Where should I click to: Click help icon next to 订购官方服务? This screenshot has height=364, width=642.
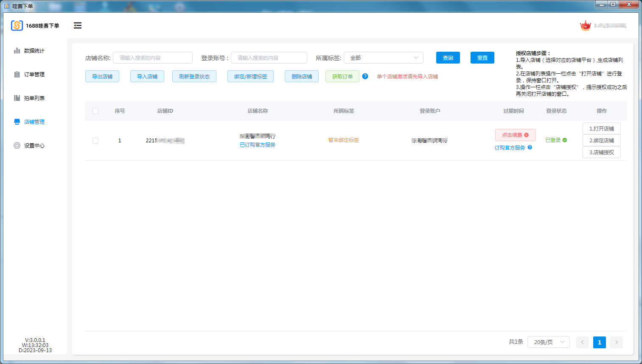pyautogui.click(x=530, y=147)
